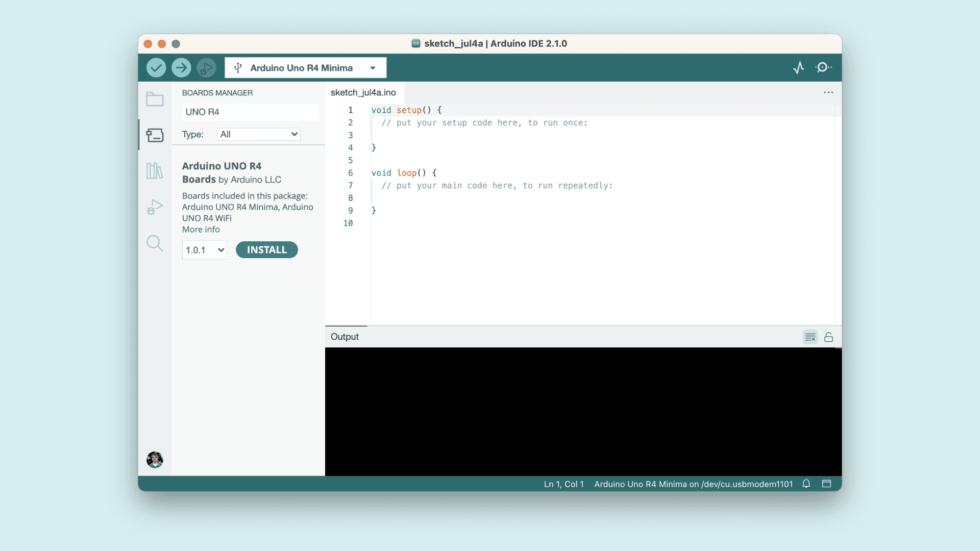Click the Upload arrow button
980x551 pixels.
181,68
